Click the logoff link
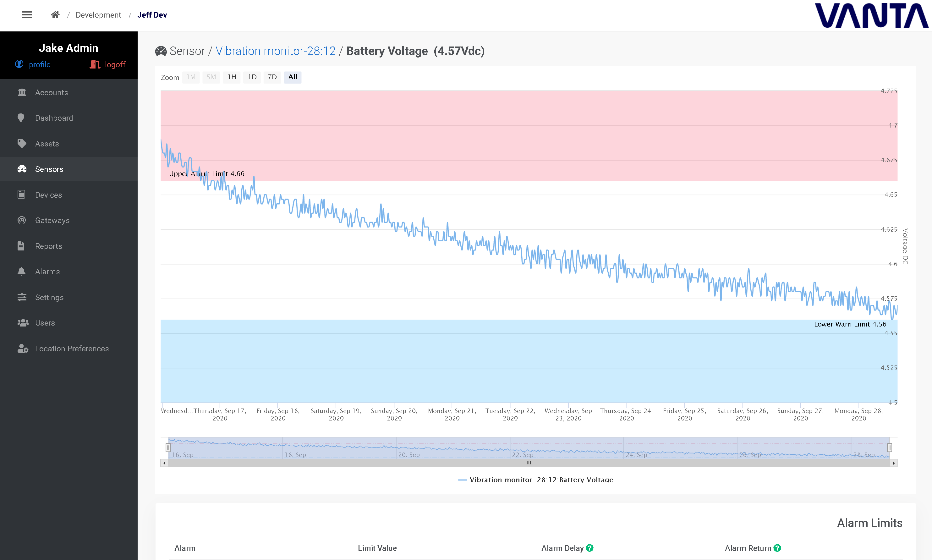This screenshot has height=560, width=932. (x=115, y=64)
